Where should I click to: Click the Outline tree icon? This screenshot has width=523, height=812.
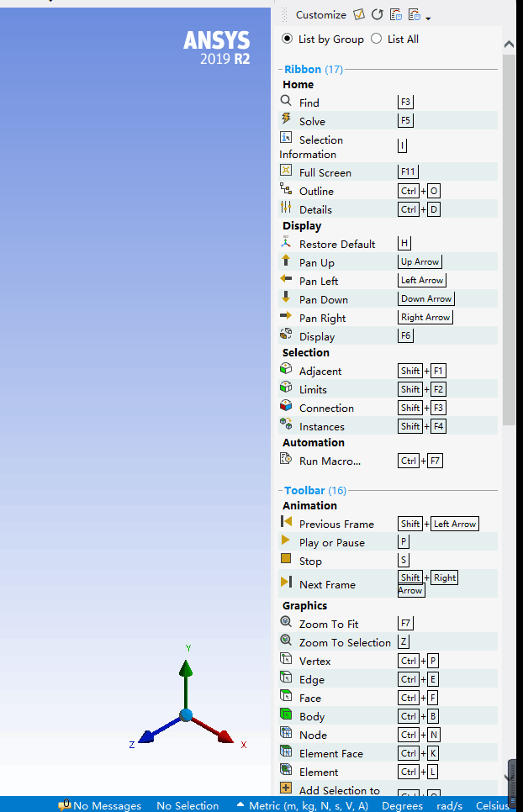[286, 188]
